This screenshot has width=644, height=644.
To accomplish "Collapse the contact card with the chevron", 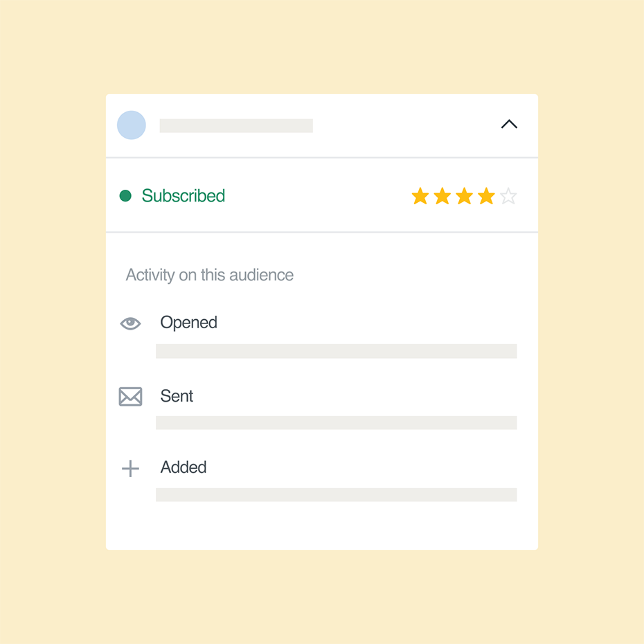I will pos(509,125).
